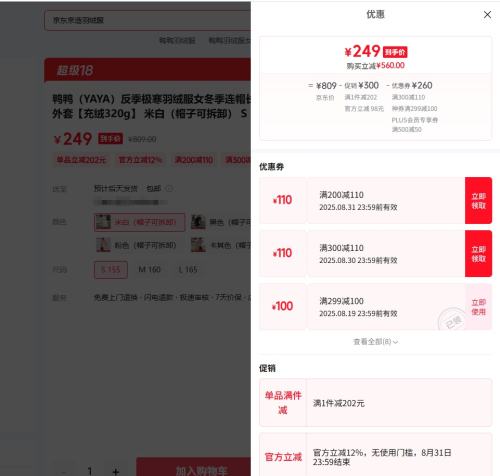
Task: Increase quantity with the plus button
Action: pos(116,471)
